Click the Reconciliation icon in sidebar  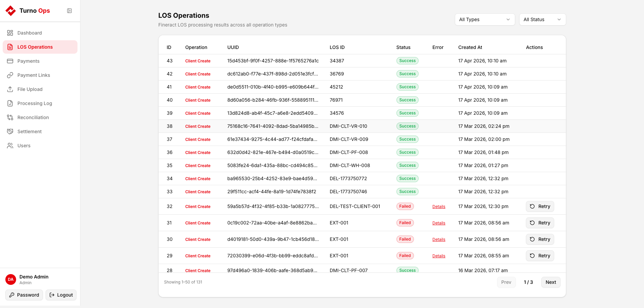pyautogui.click(x=10, y=117)
